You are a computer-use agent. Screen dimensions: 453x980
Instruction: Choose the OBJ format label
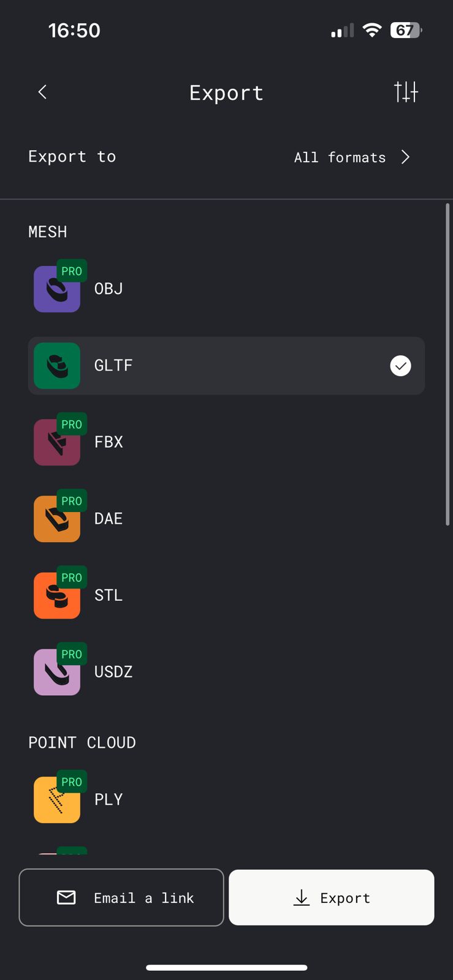108,288
